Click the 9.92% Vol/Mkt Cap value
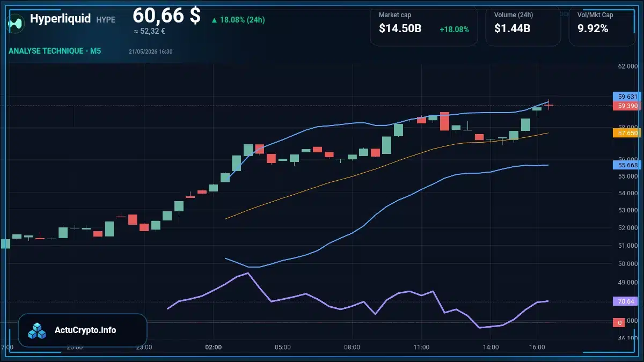 click(592, 29)
